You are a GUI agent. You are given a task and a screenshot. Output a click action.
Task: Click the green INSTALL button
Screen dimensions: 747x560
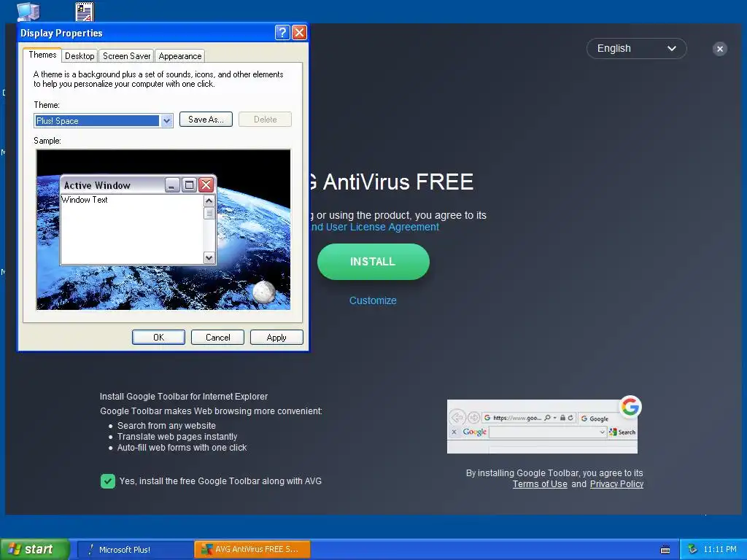point(373,262)
